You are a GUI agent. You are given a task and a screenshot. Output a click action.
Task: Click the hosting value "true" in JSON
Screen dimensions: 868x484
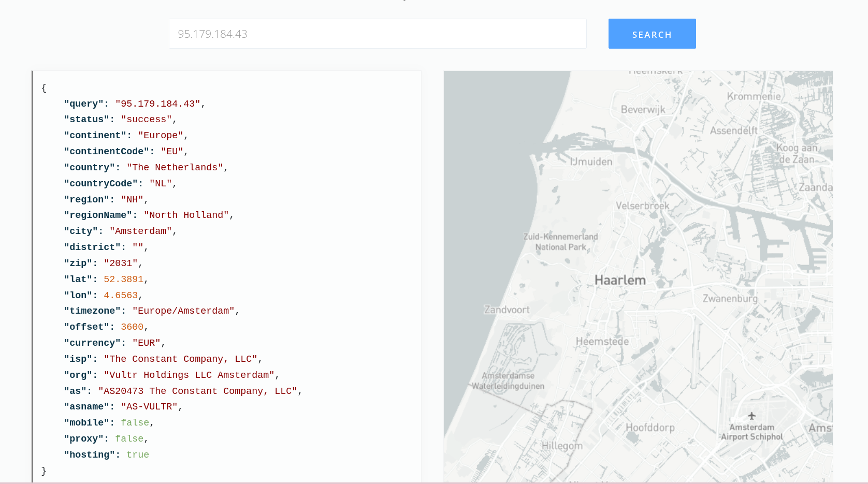pyautogui.click(x=138, y=455)
